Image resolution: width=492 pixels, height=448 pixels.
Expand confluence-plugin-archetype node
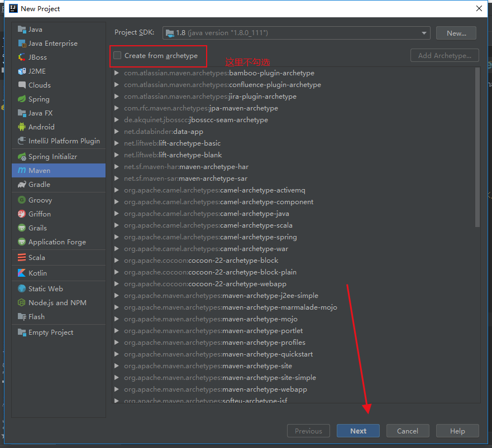[x=116, y=85]
